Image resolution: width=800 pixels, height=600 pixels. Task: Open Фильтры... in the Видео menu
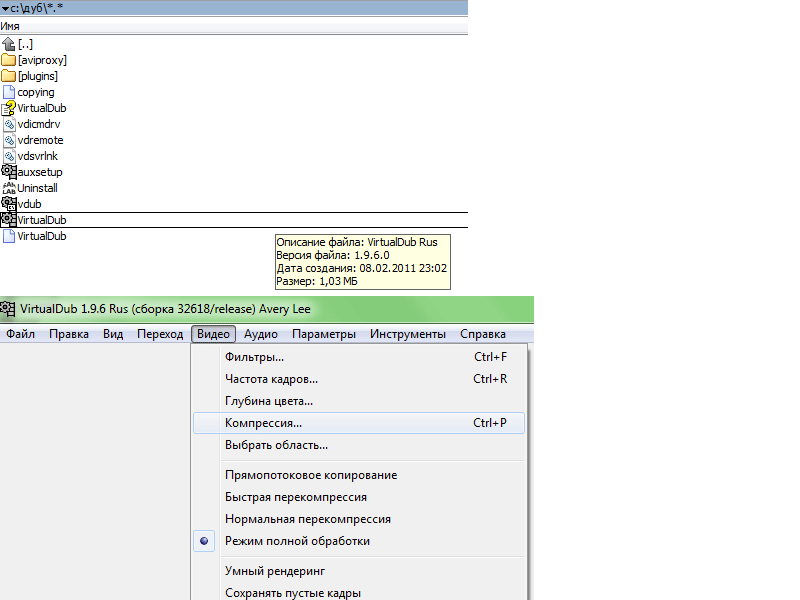pyautogui.click(x=254, y=357)
